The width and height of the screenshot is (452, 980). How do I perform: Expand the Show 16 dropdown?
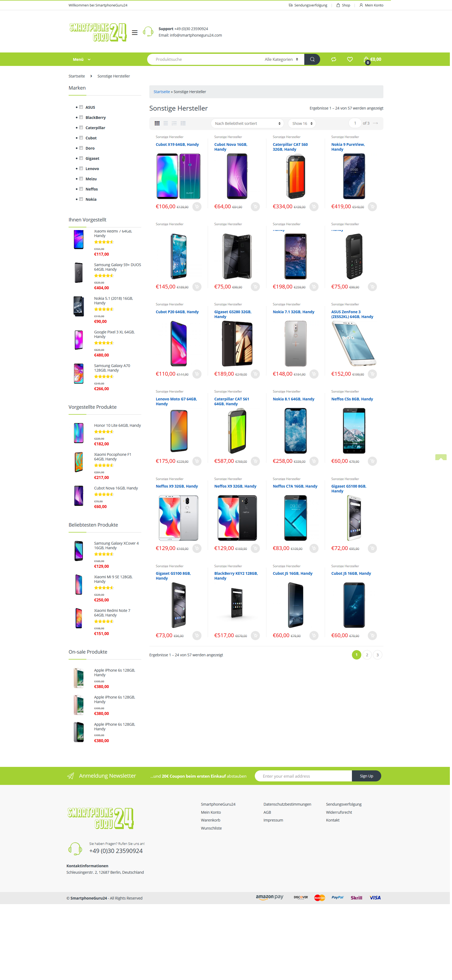point(302,123)
